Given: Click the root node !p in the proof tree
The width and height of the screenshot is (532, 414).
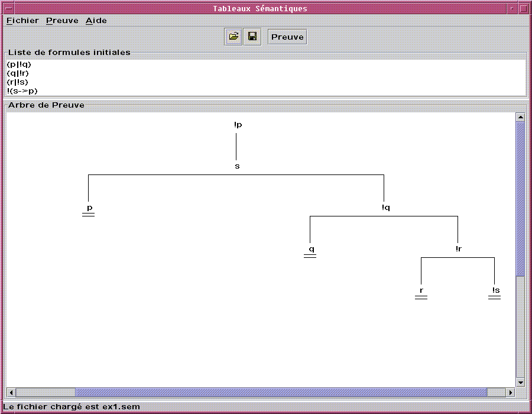Looking at the screenshot, I should 238,125.
